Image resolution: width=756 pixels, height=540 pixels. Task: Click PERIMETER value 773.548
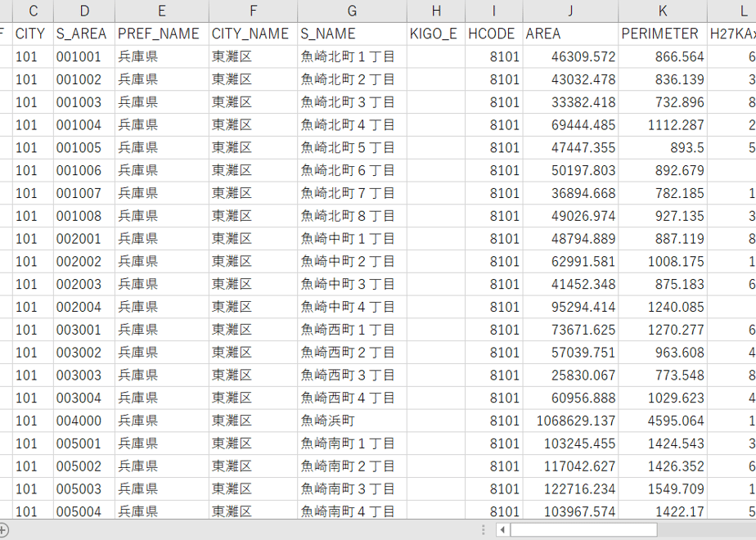(x=663, y=375)
